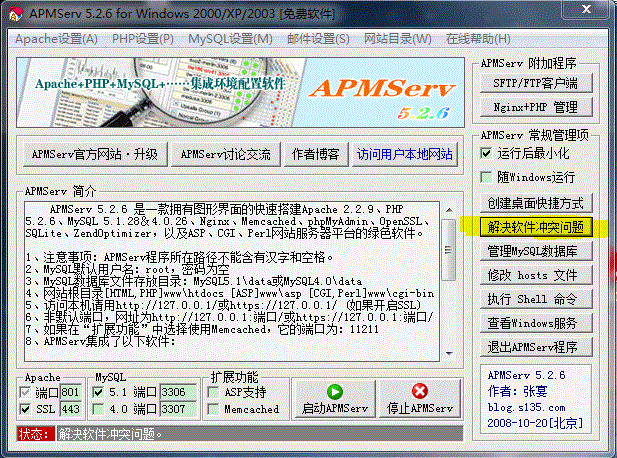Click 修改 hosts 文件 button
Viewport: 617px width, 458px height.
coord(536,275)
